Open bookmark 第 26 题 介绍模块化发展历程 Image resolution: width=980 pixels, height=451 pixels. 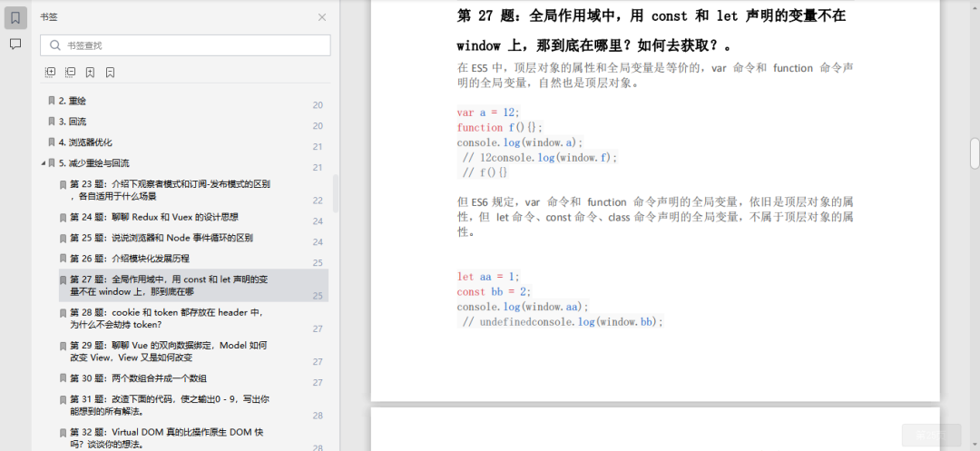pos(130,258)
